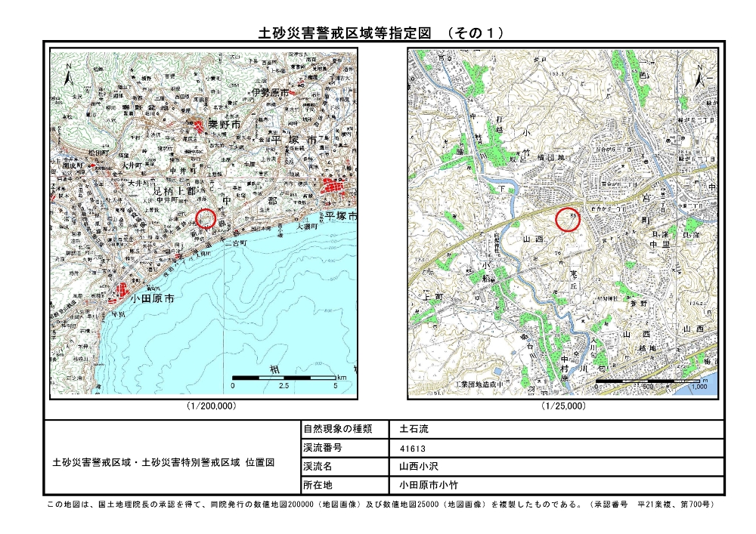
Task: Click the right map's scale bar
Action: point(649,381)
